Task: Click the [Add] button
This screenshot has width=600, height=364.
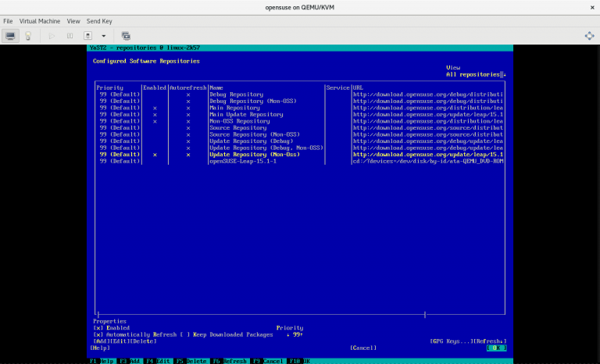Action: [102, 341]
